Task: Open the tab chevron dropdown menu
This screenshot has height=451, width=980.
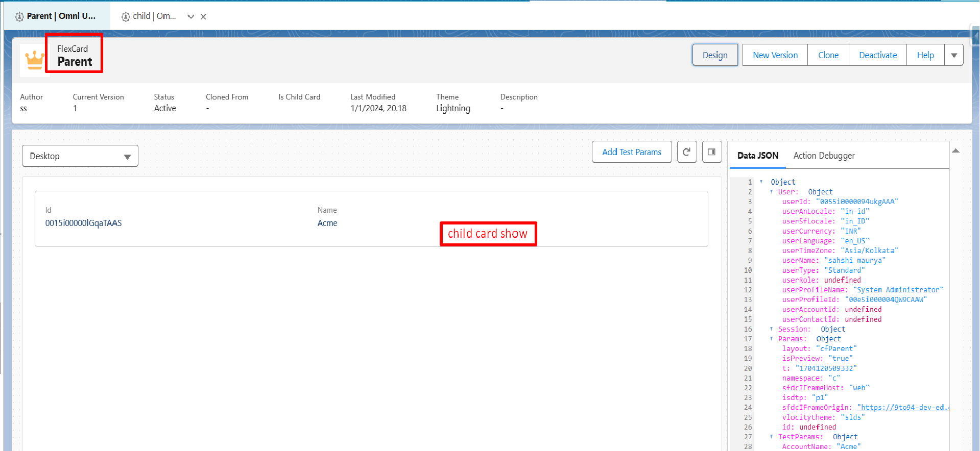Action: coord(190,16)
